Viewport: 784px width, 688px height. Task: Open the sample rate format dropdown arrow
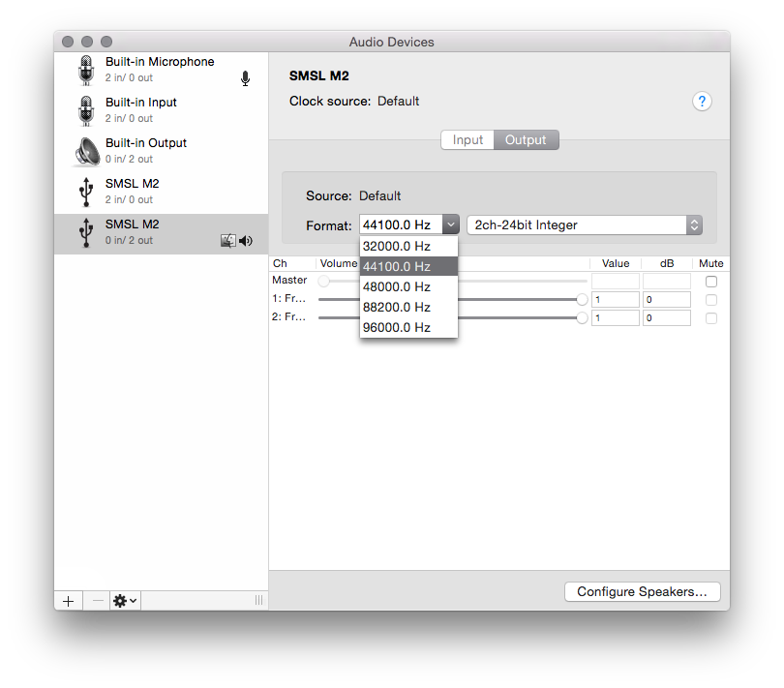pos(450,225)
